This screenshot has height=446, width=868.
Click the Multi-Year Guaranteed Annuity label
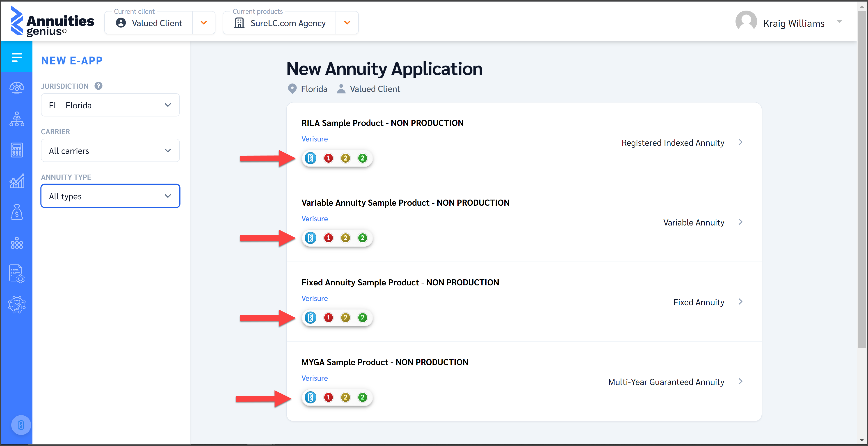coord(666,382)
